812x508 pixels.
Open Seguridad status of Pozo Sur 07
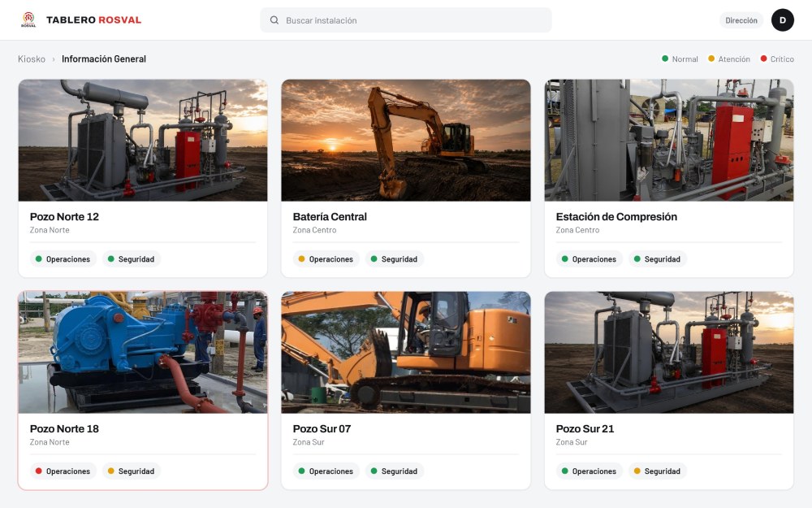(394, 471)
